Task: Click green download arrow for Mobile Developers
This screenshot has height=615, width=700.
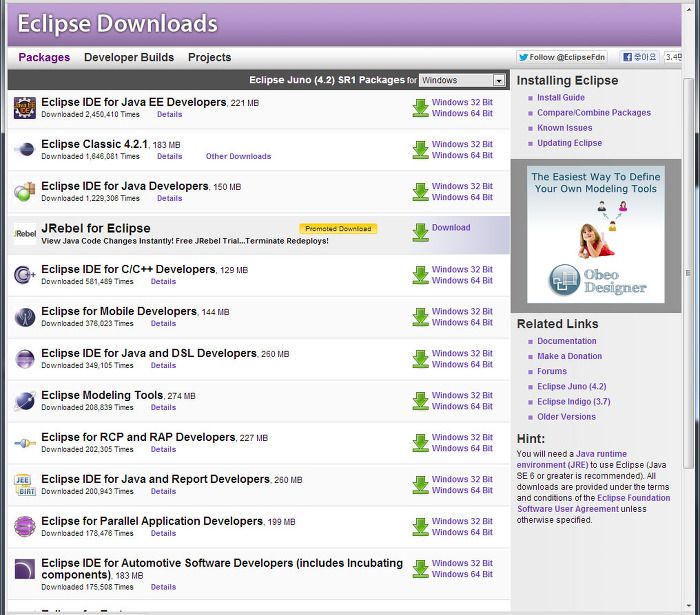Action: pos(421,317)
